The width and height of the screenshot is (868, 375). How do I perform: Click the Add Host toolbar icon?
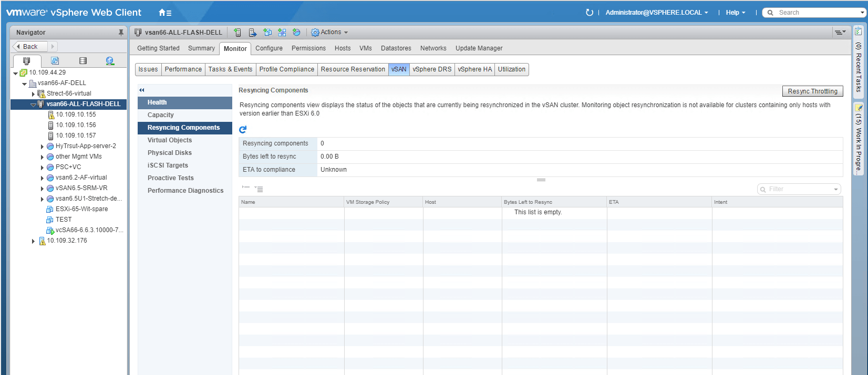tap(237, 33)
